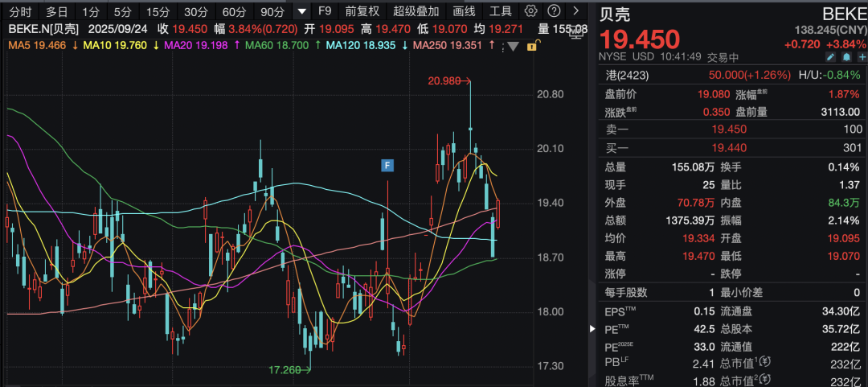Click the 最低 value 19.070 in quote panel
The height and width of the screenshot is (387, 868).
tap(843, 256)
